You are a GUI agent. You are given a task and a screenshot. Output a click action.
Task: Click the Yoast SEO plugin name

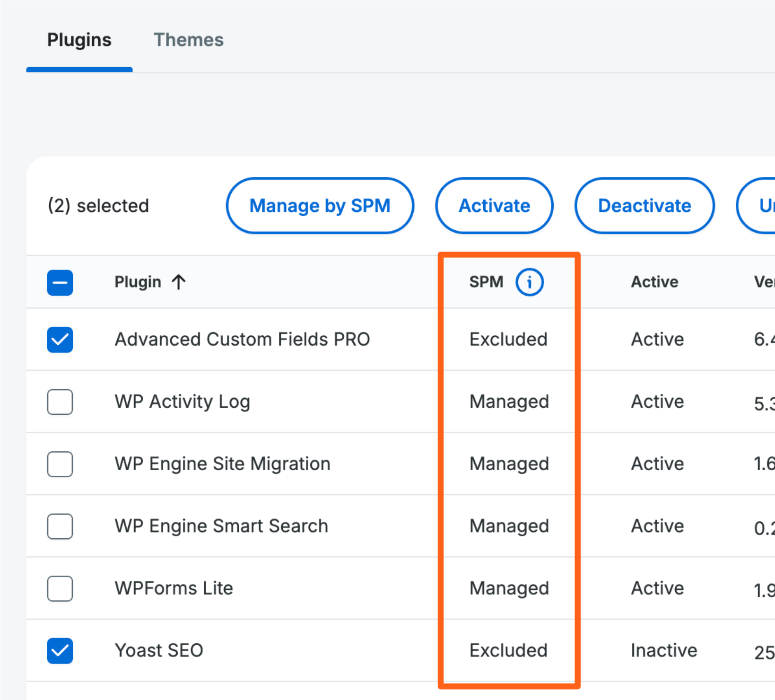(159, 650)
